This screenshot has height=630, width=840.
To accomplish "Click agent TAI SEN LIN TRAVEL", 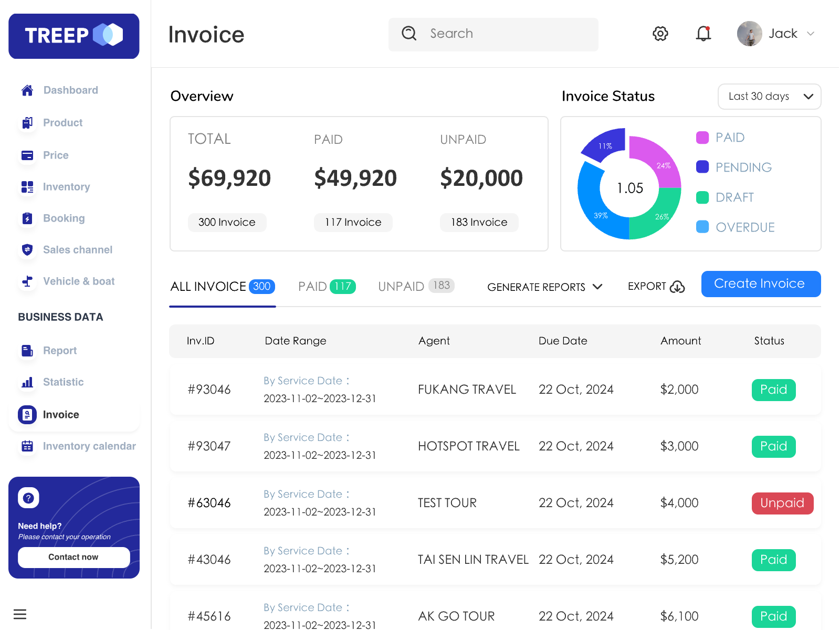I will 473,560.
